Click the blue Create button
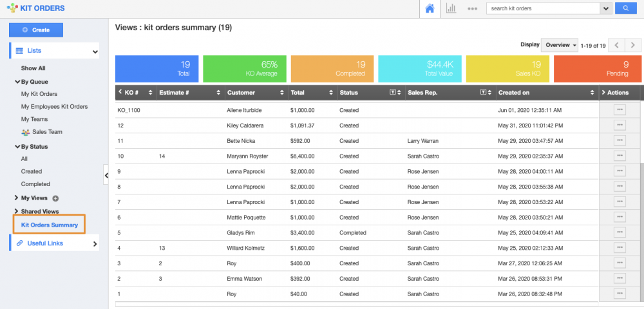Screen dimensions: 644x309 click(x=36, y=30)
